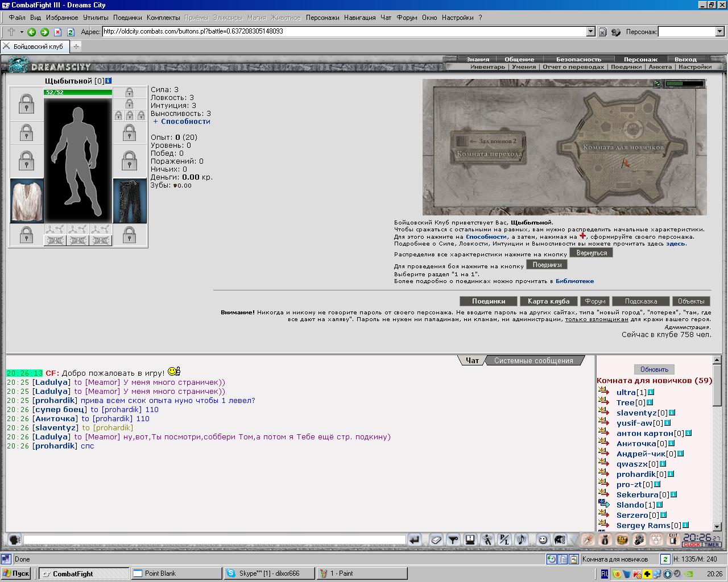Open Анкета in game header
The height and width of the screenshot is (582, 728).
pyautogui.click(x=660, y=66)
